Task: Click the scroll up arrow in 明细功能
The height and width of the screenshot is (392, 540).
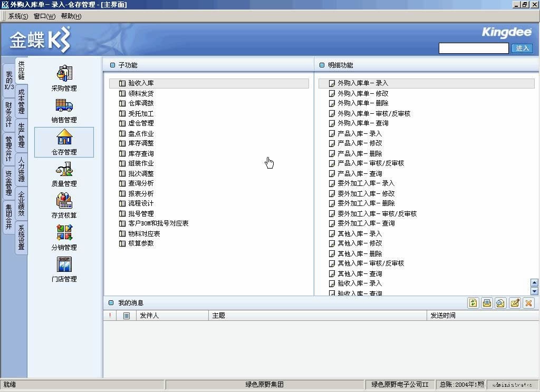Action: 535,283
